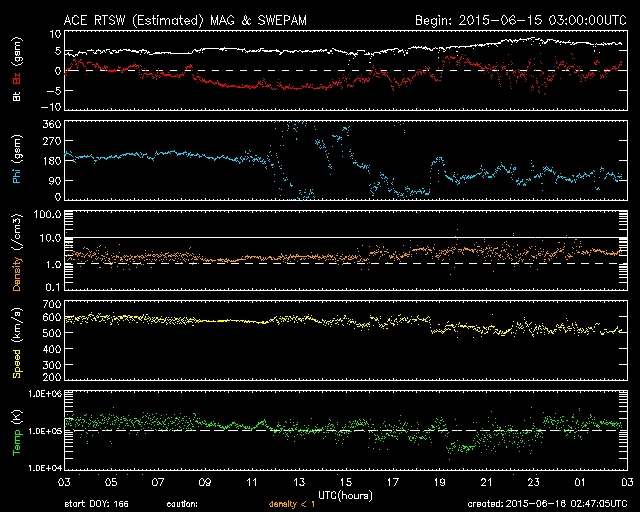Click the Begin date timestamp text
Image resolution: width=640 pixels, height=512 pixels.
click(x=519, y=20)
